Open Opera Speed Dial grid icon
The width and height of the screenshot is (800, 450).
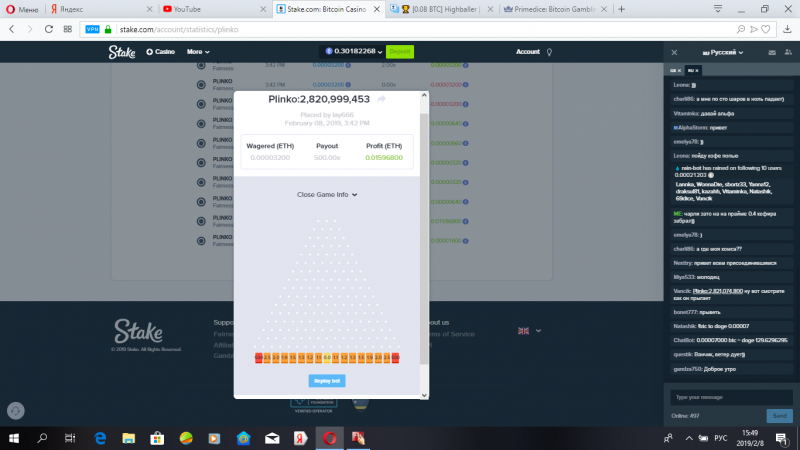coord(67,30)
